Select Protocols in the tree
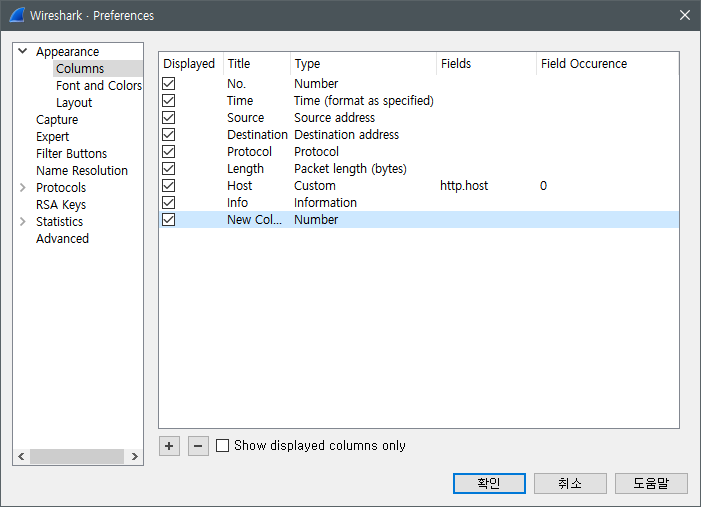 (61, 188)
